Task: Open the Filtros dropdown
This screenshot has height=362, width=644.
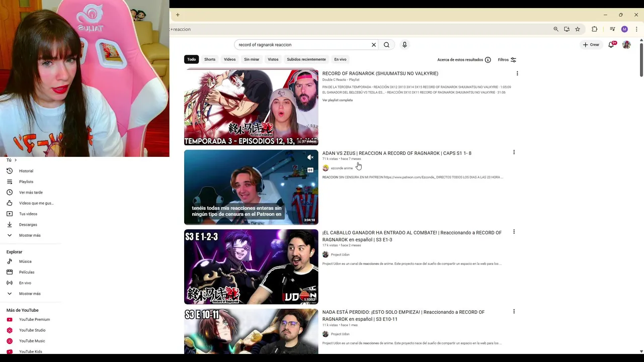Action: tap(507, 60)
